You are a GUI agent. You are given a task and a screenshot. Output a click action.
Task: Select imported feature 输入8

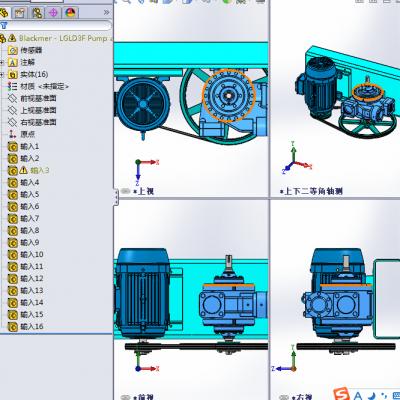pyautogui.click(x=29, y=230)
